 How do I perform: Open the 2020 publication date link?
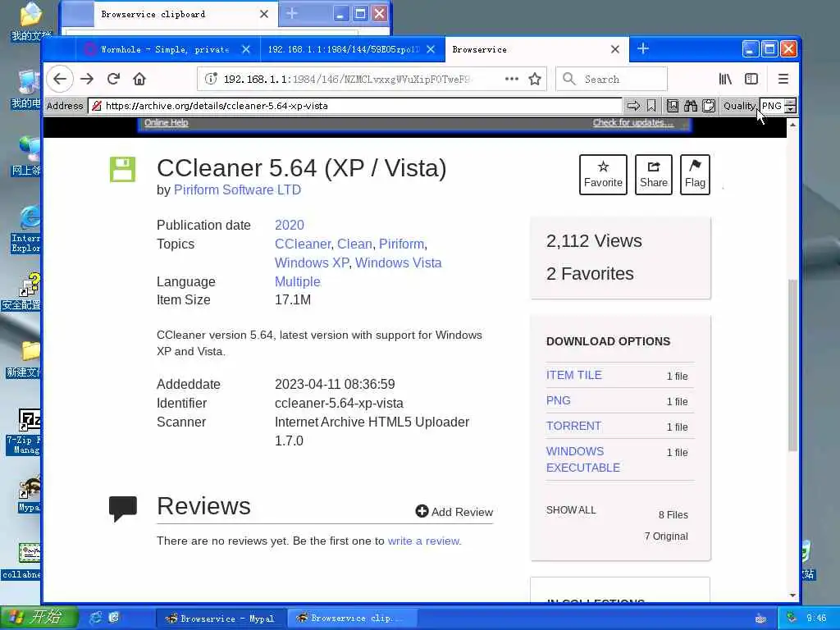[290, 225]
